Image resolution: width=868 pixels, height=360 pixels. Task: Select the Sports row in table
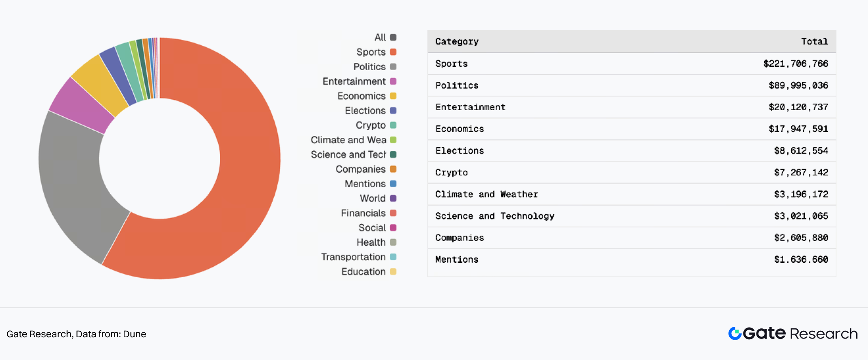click(631, 64)
